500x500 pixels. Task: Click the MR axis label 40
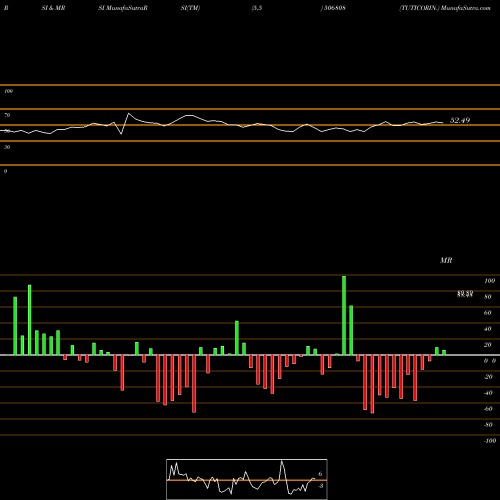(x=488, y=329)
